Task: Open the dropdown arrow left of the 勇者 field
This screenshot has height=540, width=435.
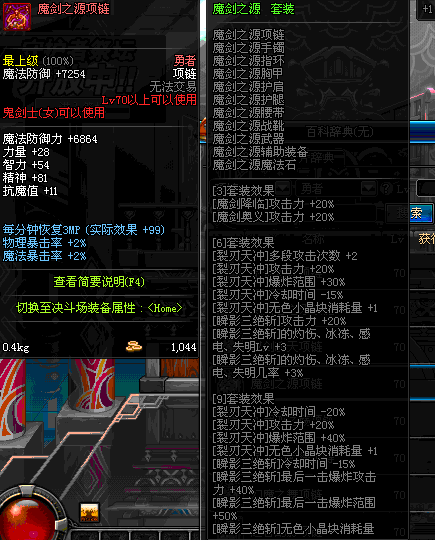Action: pos(283,188)
